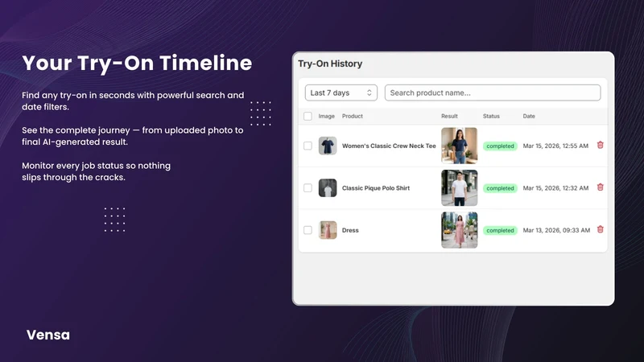This screenshot has width=644, height=362.
Task: Click the Result column header
Action: click(449, 116)
